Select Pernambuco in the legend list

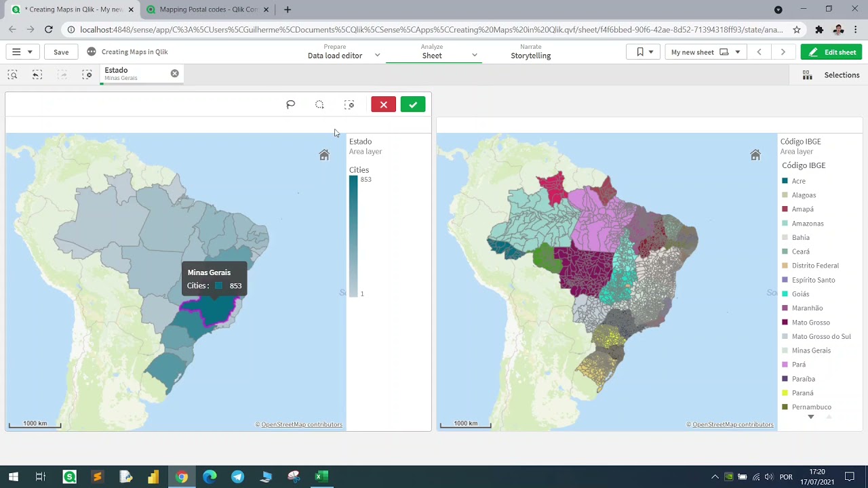[x=812, y=407]
